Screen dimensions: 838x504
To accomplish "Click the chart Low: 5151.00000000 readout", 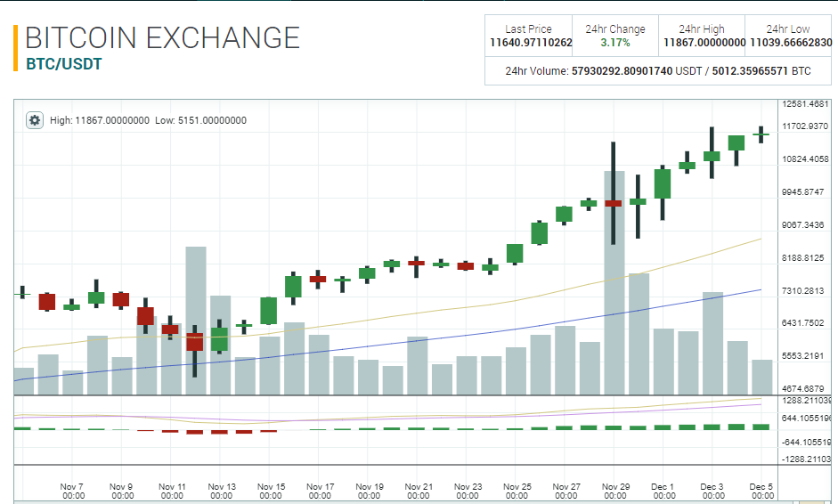I will pos(201,120).
